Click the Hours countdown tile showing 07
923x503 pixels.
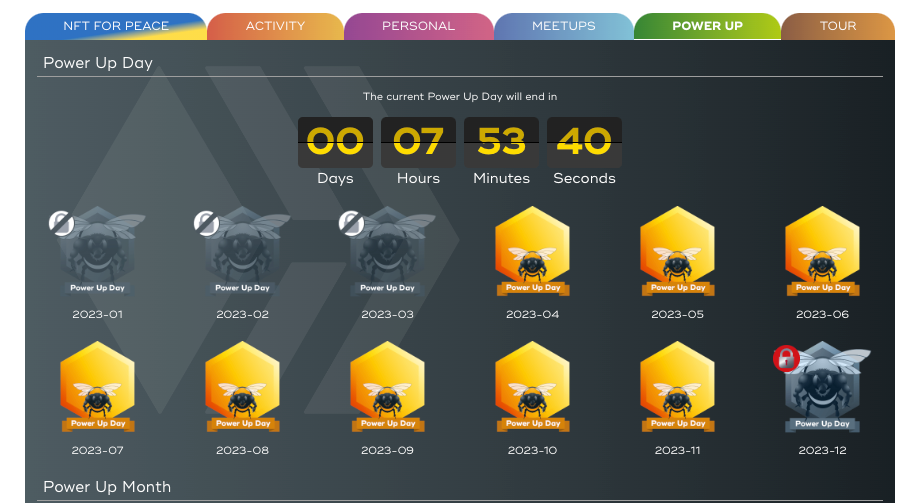coord(419,142)
